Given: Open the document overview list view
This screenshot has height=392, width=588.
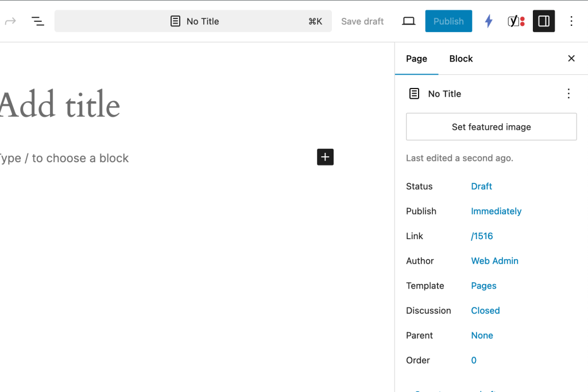Looking at the screenshot, I should pyautogui.click(x=37, y=21).
